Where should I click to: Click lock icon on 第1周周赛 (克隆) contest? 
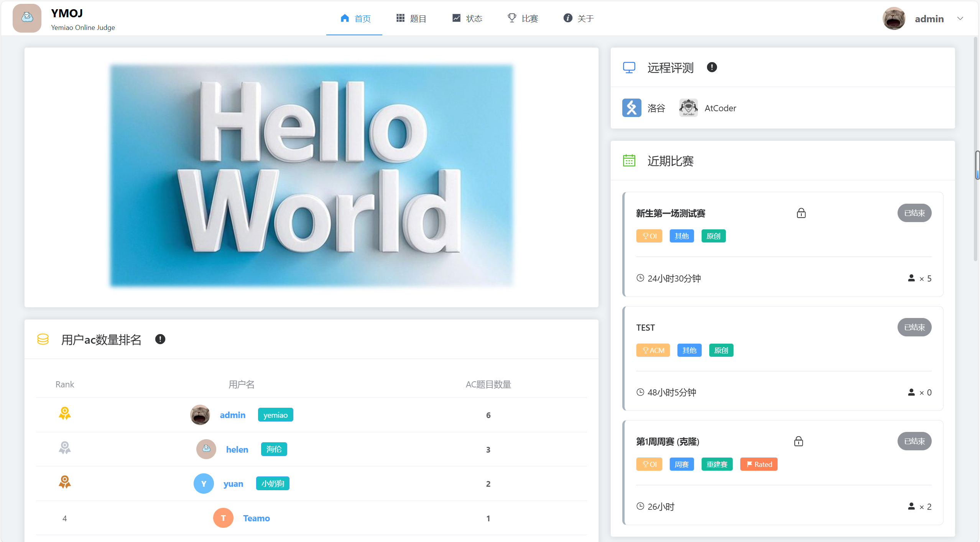tap(798, 442)
